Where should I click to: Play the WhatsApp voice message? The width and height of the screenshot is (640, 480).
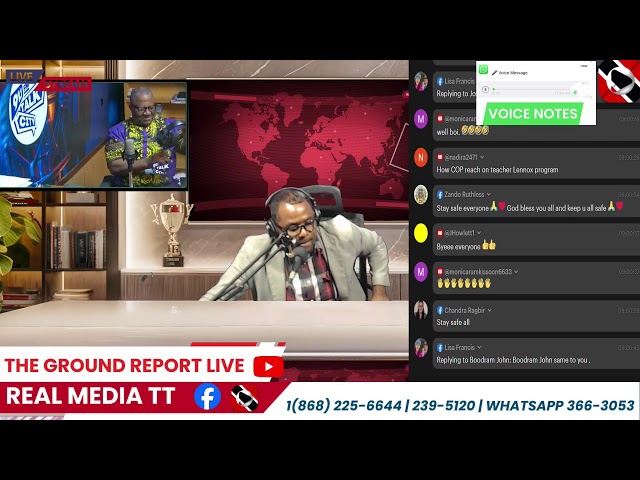tap(485, 89)
